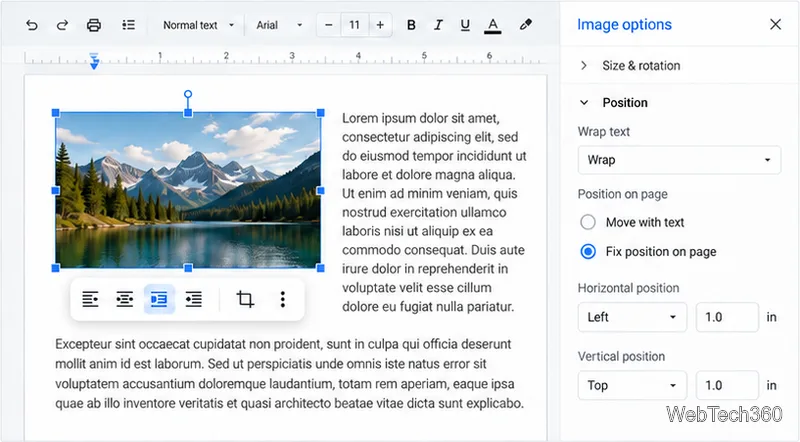Set image alignment to in line

pyautogui.click(x=90, y=299)
